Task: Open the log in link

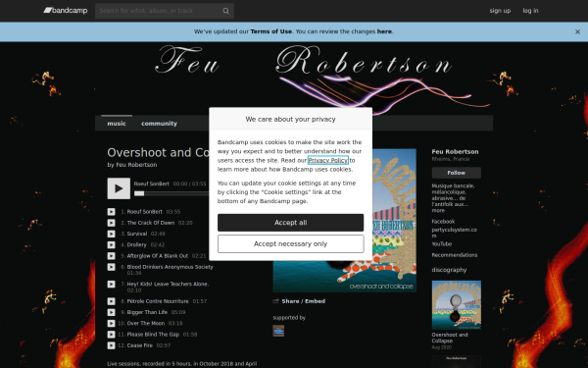Action: coord(530,11)
